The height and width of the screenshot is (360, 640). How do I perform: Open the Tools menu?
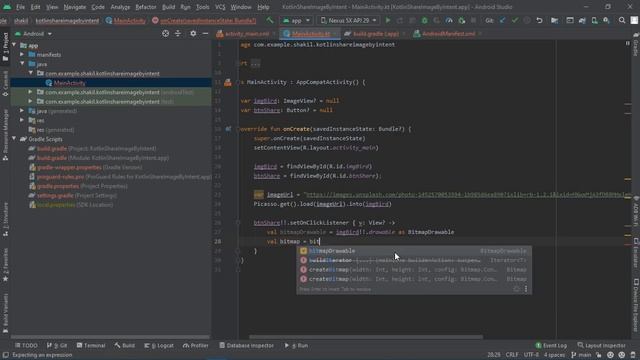point(202,7)
